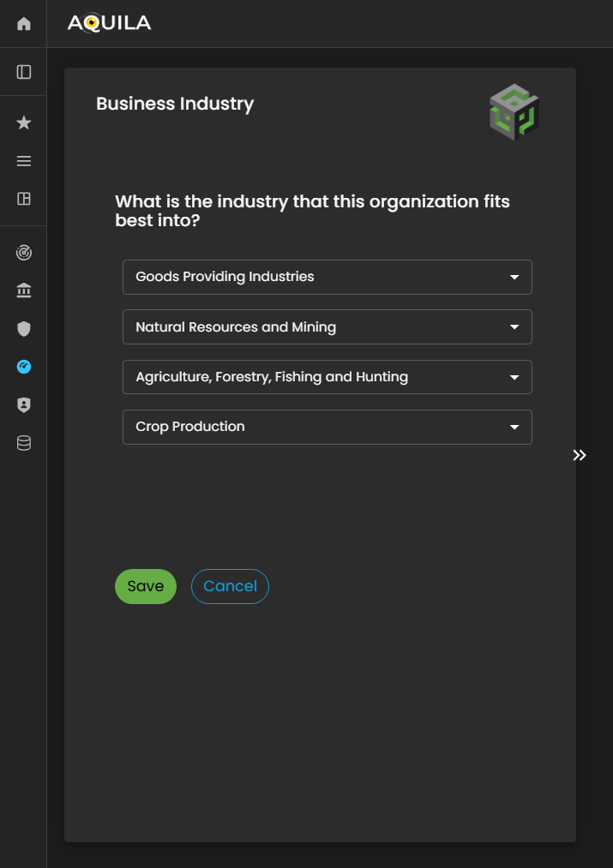Click the solid shield icon in sidebar
Image resolution: width=613 pixels, height=868 pixels.
[24, 329]
